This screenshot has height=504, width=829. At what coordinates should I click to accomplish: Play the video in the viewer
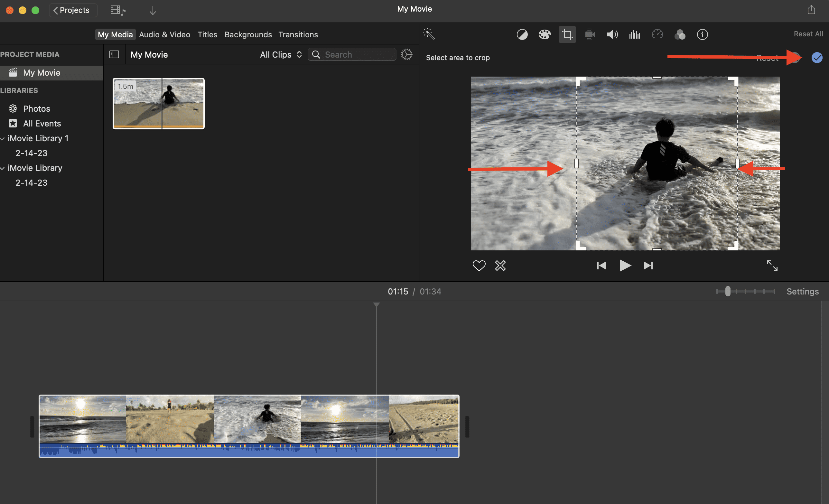[x=625, y=266]
